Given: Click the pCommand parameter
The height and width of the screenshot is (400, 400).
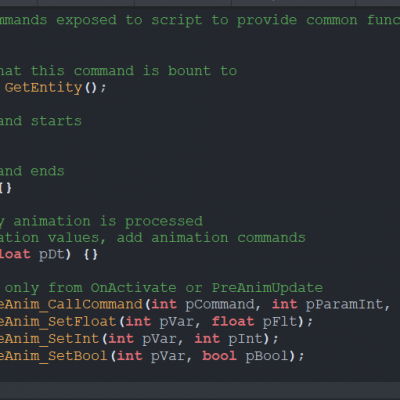Looking at the screenshot, I should coord(220,305).
